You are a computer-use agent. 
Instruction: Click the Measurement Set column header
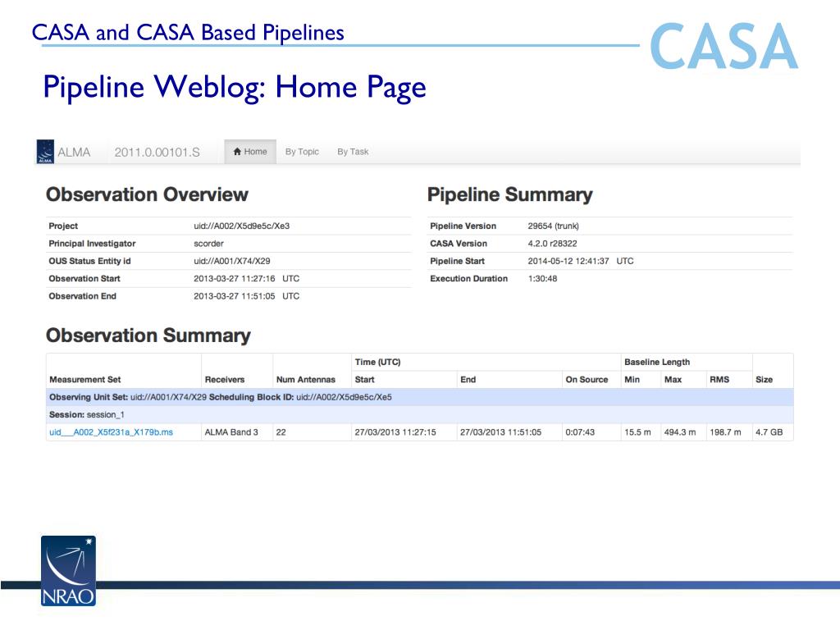(85, 380)
